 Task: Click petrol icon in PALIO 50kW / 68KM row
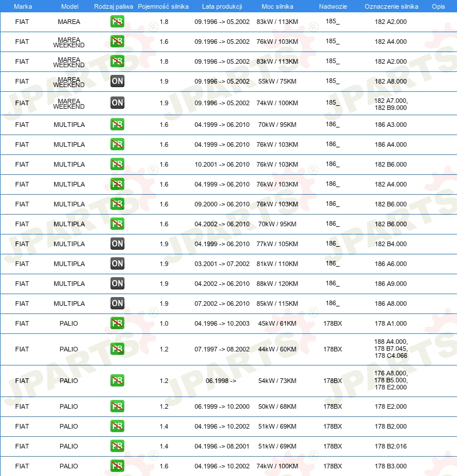tap(117, 406)
